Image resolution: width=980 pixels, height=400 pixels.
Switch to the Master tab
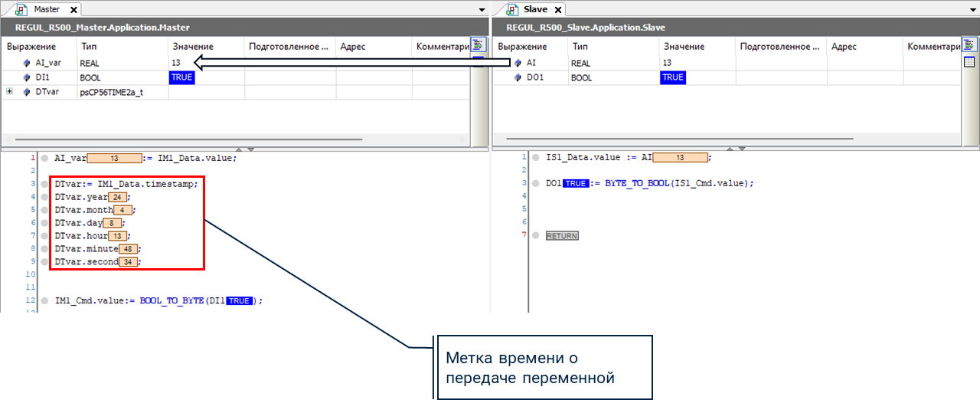(46, 9)
